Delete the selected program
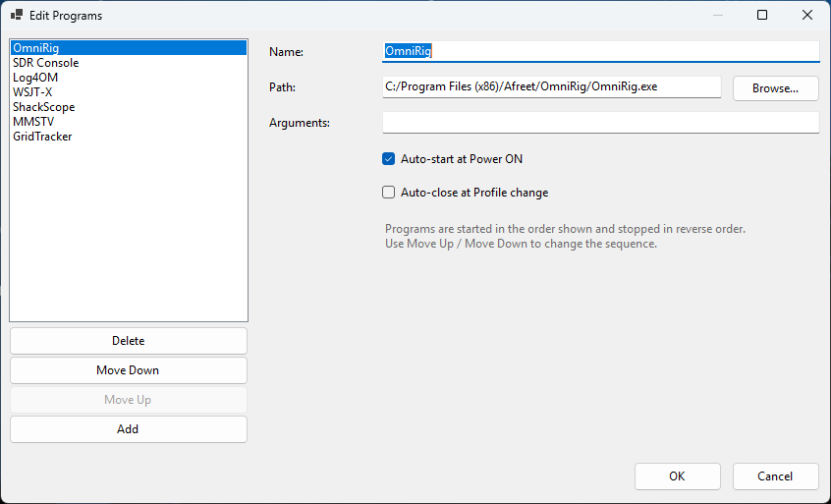 (129, 341)
